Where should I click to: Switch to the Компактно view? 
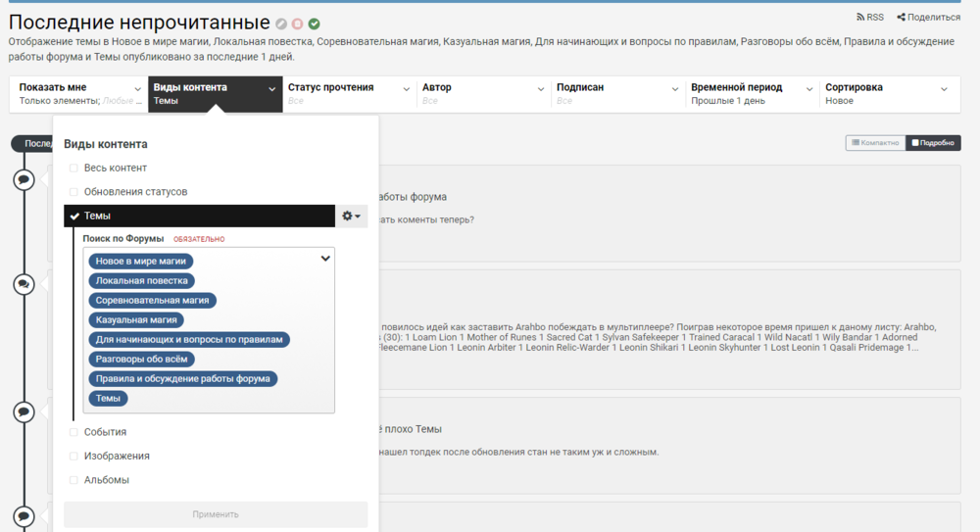875,143
